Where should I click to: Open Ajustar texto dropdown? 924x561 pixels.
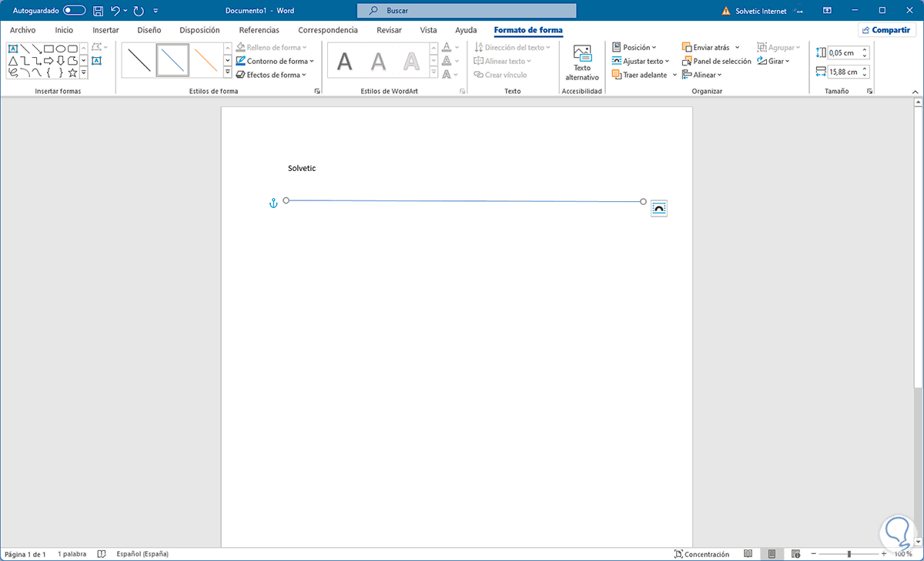(x=641, y=61)
